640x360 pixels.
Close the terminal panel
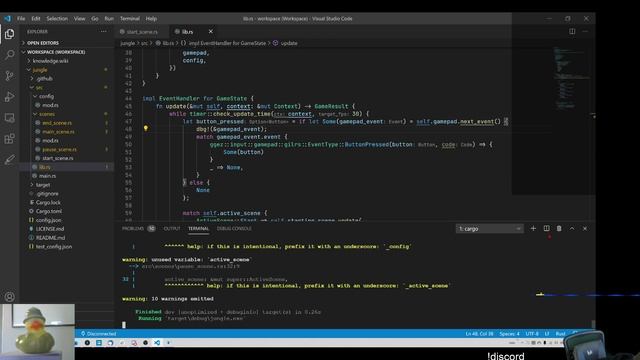[585, 229]
